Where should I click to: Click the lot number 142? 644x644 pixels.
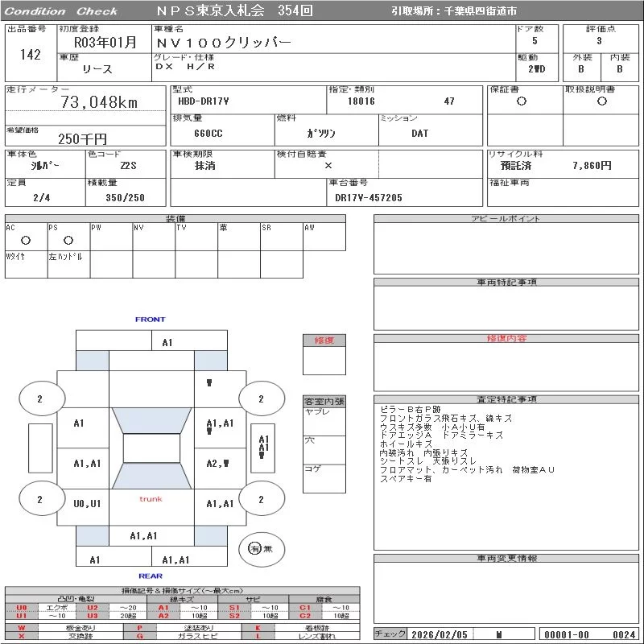pos(30,55)
